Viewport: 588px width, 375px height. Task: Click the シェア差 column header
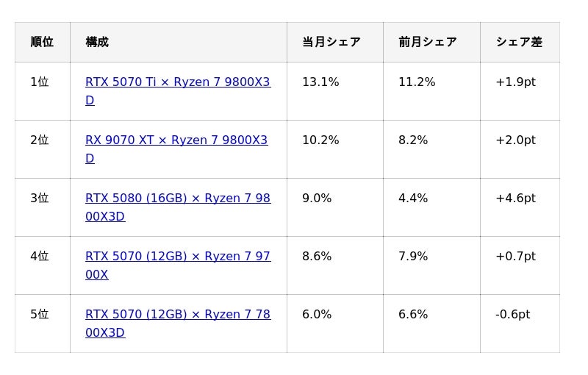click(x=520, y=42)
